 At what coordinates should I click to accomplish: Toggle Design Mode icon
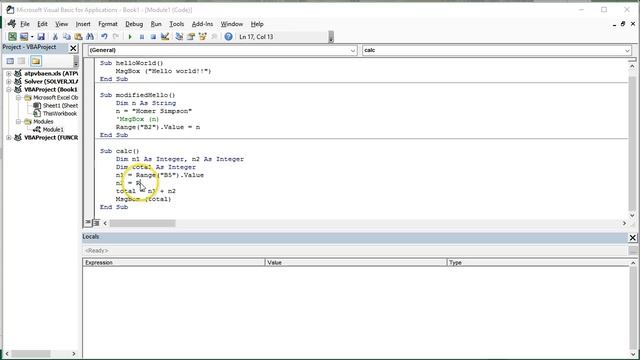pyautogui.click(x=165, y=37)
